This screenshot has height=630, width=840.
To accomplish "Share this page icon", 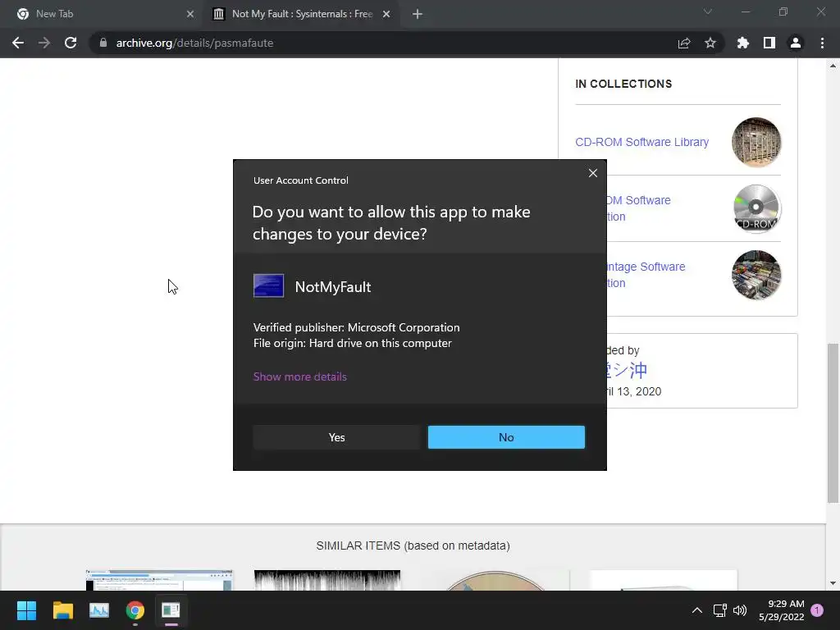I will pyautogui.click(x=684, y=43).
